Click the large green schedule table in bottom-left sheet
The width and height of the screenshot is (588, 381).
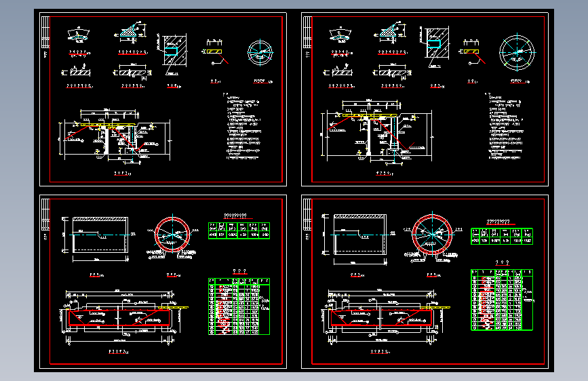(239, 306)
